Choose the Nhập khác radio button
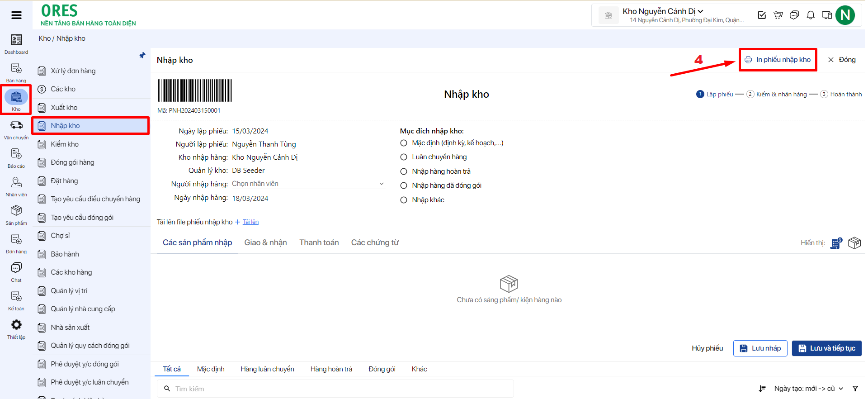Screen dimensions: 868x399 click(404, 200)
